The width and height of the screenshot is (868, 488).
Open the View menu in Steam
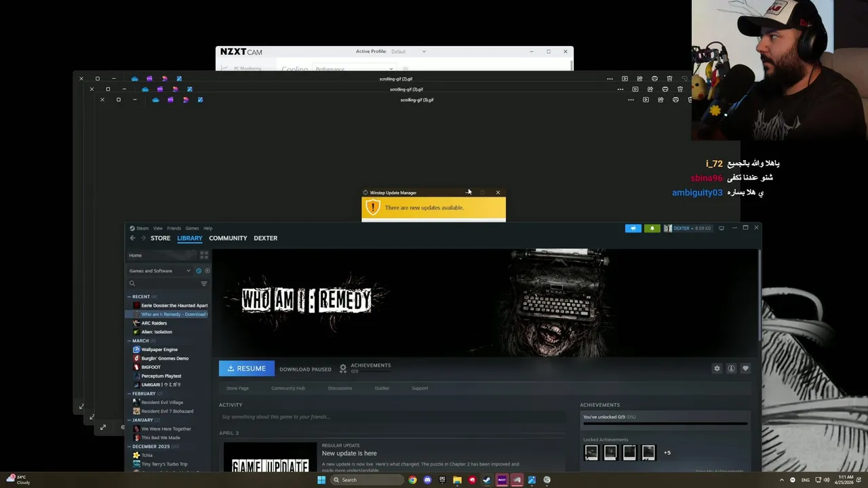click(x=158, y=228)
